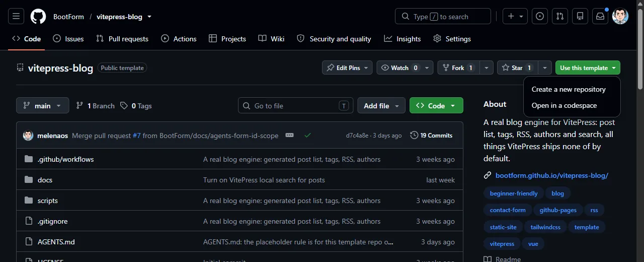Click the Fork button
This screenshot has width=644, height=262.
pyautogui.click(x=458, y=68)
